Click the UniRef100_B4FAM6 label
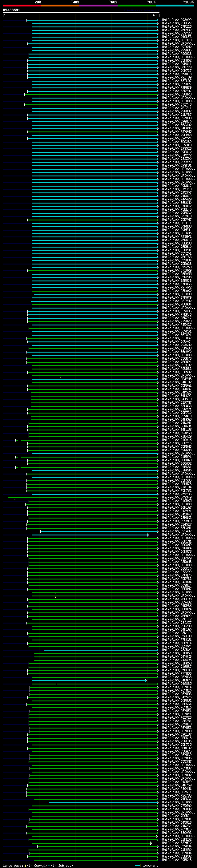 point(177,128)
